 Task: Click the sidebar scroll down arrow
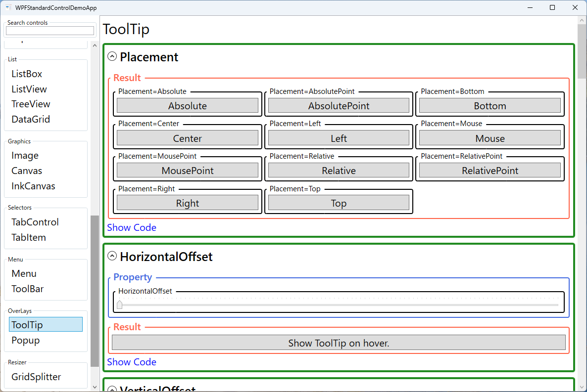95,387
